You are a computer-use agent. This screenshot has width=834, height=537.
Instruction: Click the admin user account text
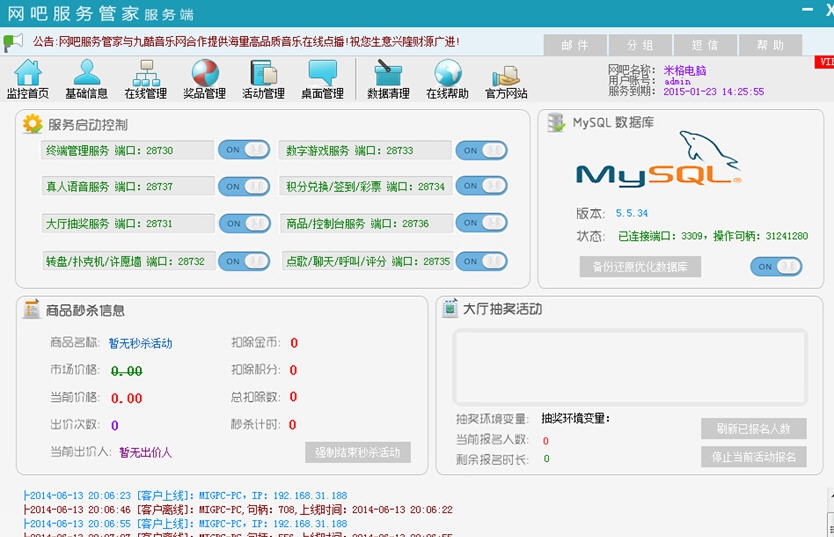(677, 81)
